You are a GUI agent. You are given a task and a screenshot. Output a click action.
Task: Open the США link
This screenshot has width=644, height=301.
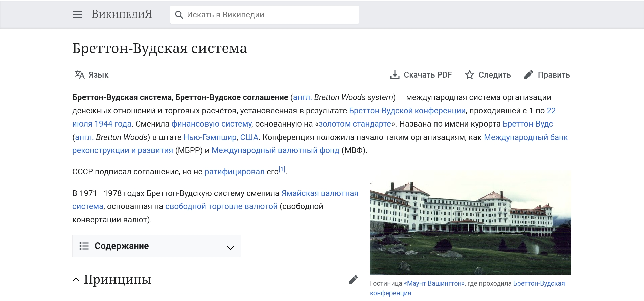[x=249, y=137]
